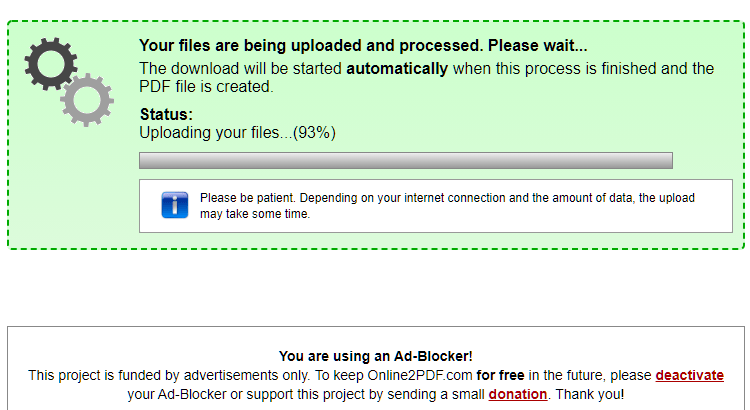Click the 'Uploading your files...(93%)' status text
This screenshot has height=410, width=750.
tap(237, 133)
